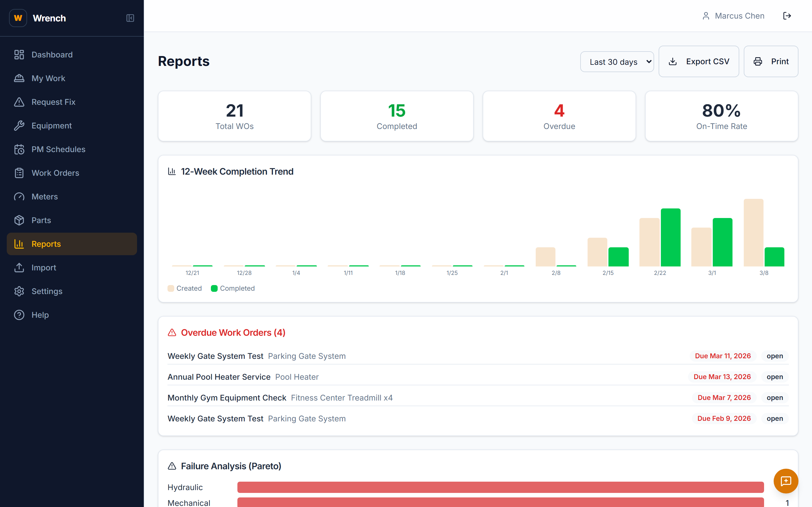
Task: Click the Marcus Chen user name
Action: (x=739, y=15)
